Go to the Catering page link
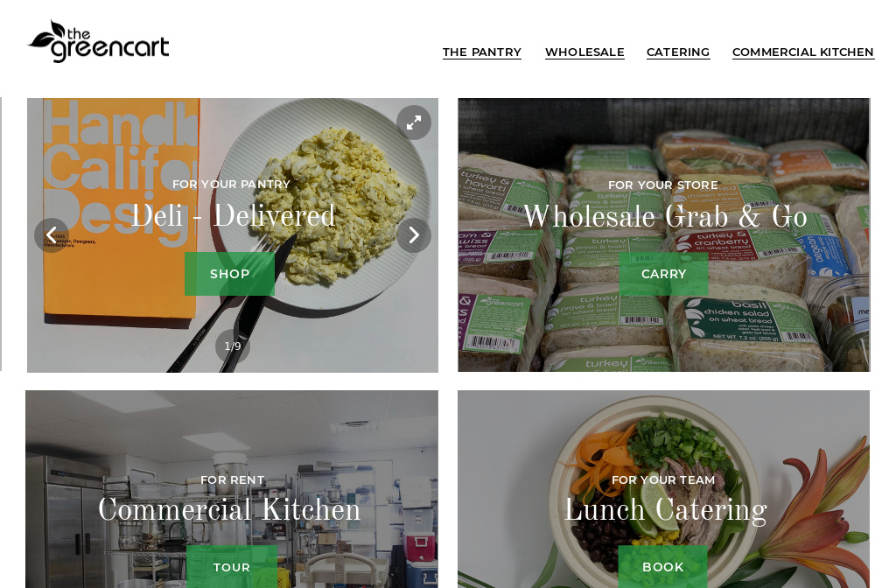This screenshot has height=588, width=896. (x=678, y=52)
